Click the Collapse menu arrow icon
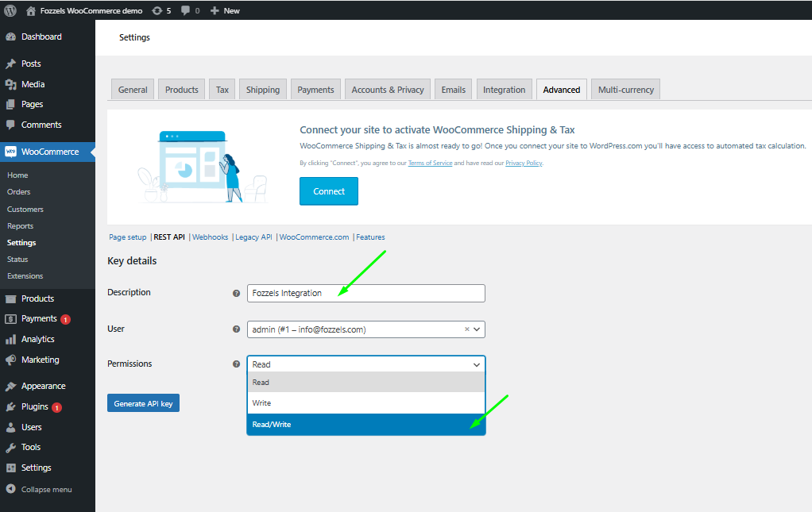This screenshot has height=512, width=812. coord(10,489)
